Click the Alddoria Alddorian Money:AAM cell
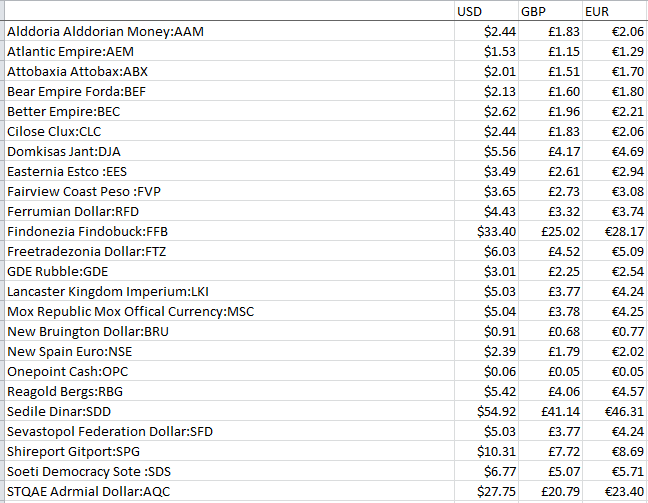Image resolution: width=648 pixels, height=503 pixels. (x=229, y=31)
